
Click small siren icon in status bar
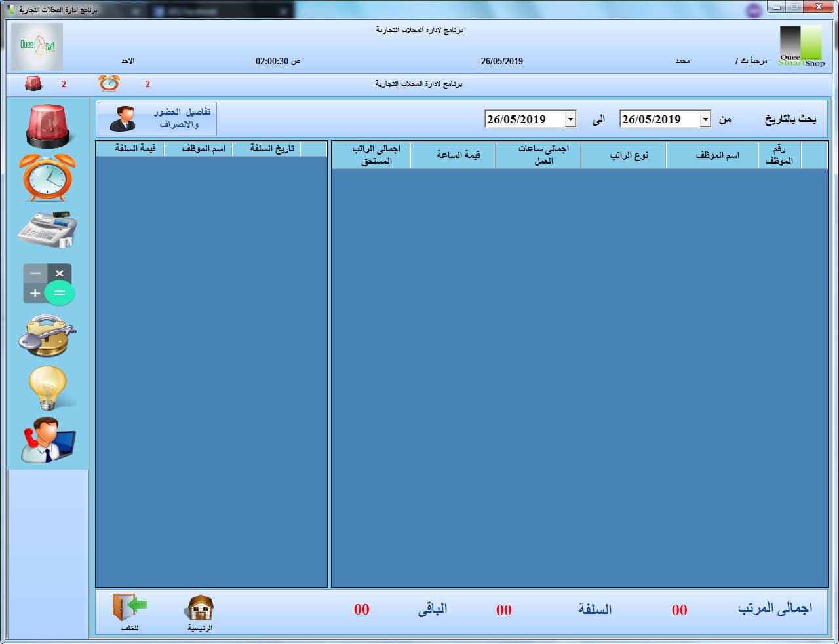[33, 84]
